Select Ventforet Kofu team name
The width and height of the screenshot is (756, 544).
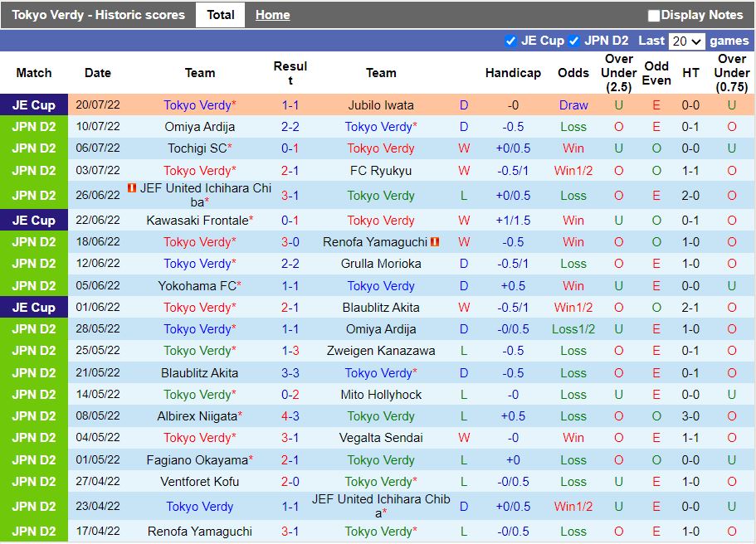click(200, 482)
